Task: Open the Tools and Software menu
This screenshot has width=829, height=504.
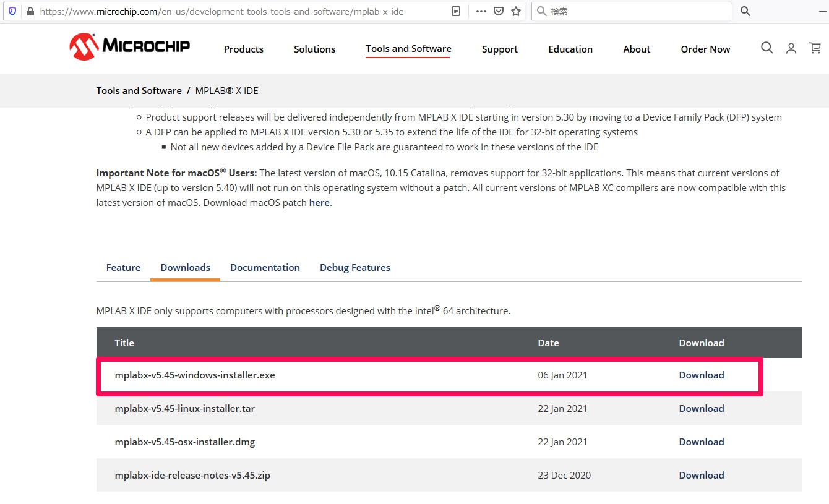Action: (x=408, y=49)
